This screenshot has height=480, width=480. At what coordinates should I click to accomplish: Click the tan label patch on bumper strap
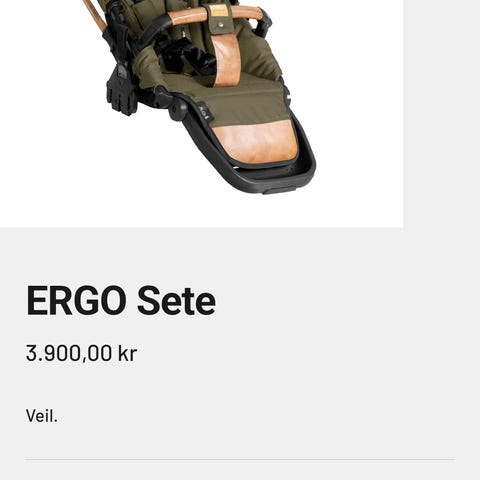pyautogui.click(x=217, y=11)
